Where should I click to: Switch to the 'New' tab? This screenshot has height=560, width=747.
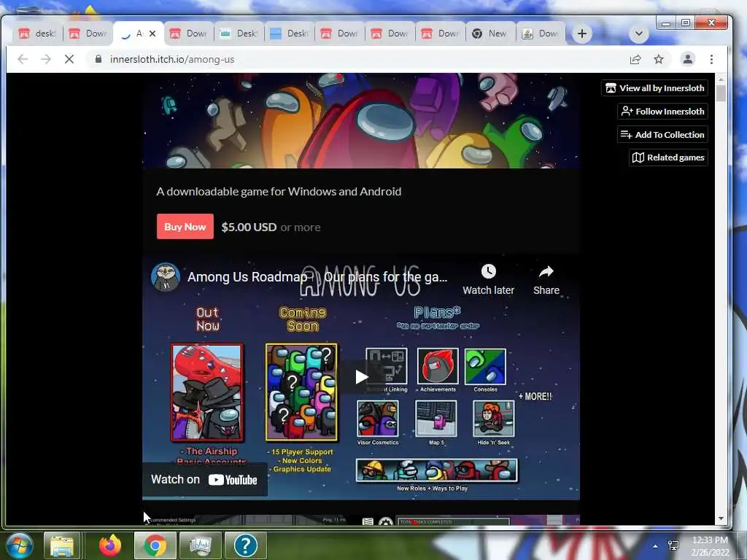(x=489, y=34)
